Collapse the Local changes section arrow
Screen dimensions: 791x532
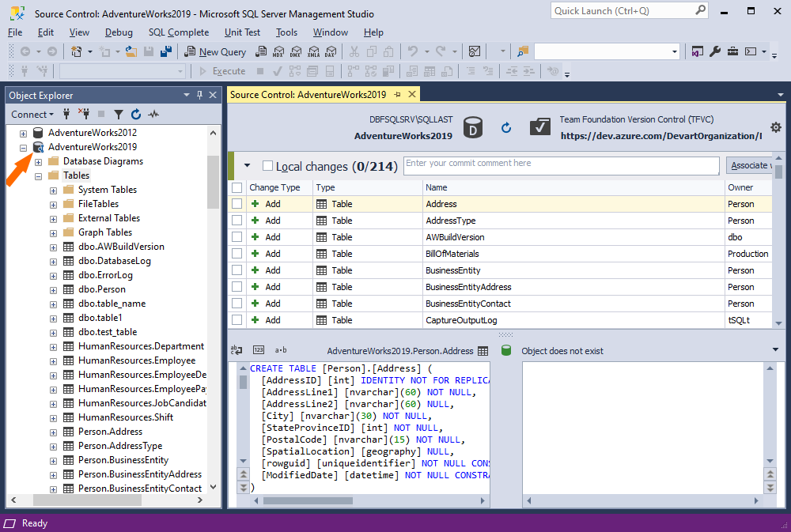pos(247,165)
